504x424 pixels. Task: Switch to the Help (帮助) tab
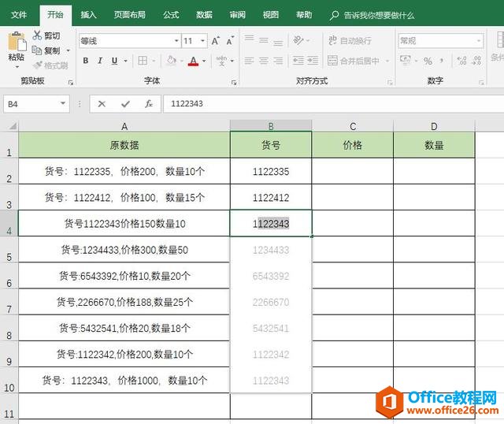304,15
